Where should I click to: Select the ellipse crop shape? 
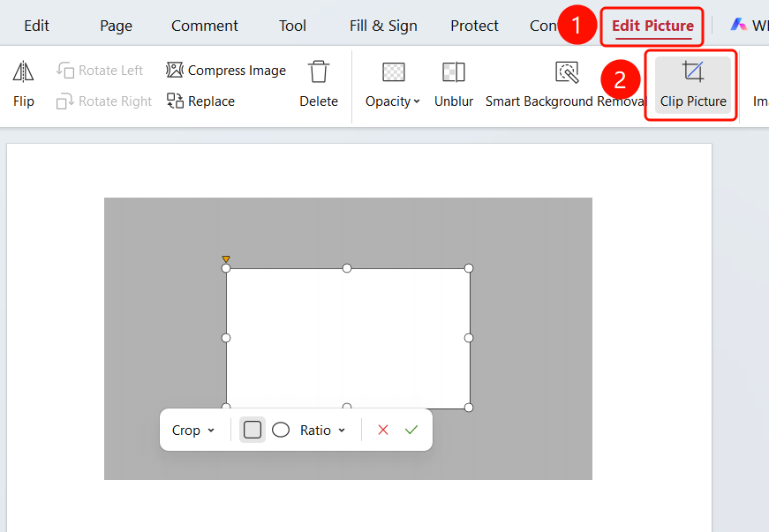pos(281,430)
